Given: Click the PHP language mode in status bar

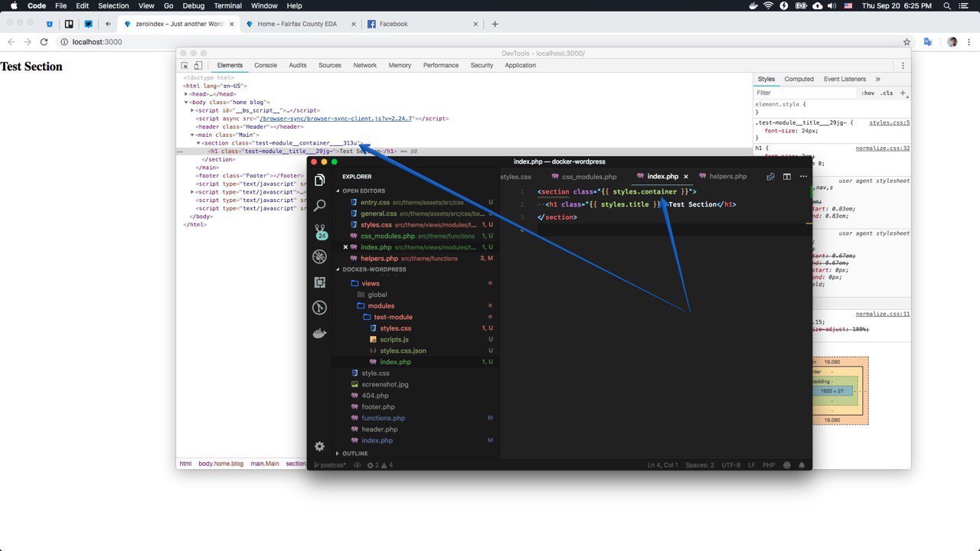Looking at the screenshot, I should (x=769, y=465).
